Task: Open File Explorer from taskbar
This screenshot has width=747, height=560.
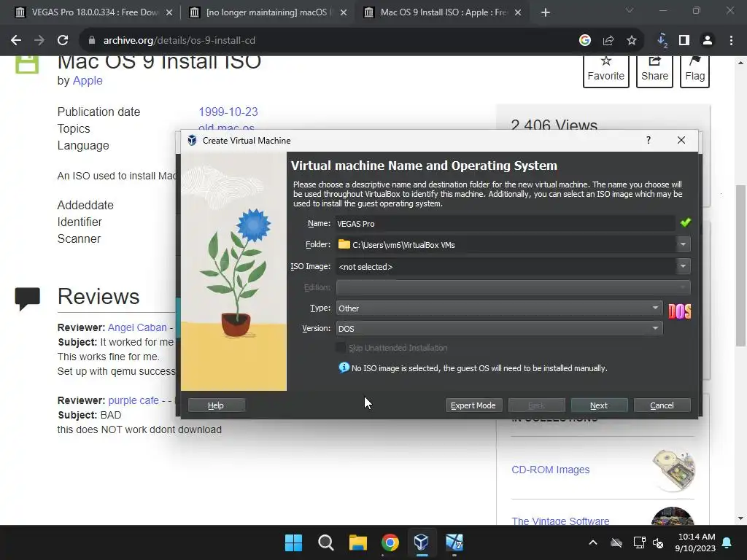Action: (x=357, y=542)
